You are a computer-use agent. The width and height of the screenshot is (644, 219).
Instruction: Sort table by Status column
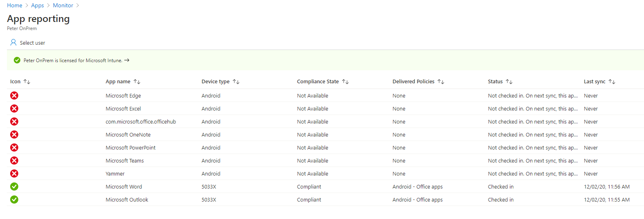509,82
